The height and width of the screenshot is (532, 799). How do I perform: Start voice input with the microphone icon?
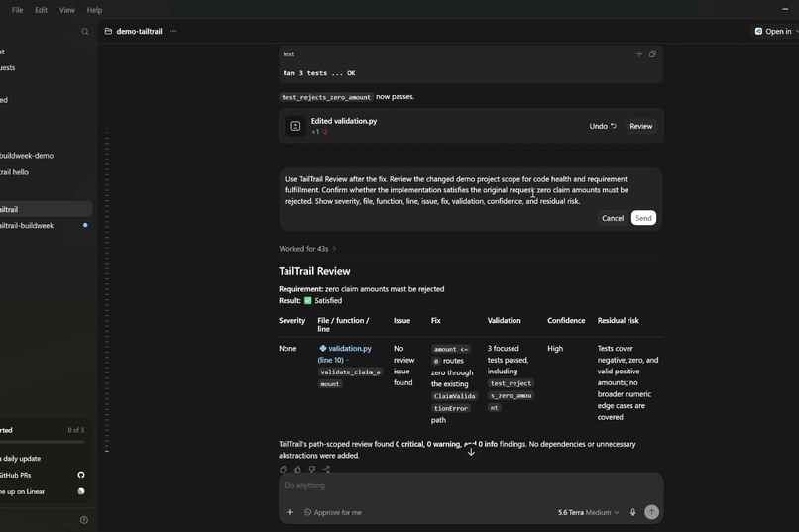click(632, 512)
